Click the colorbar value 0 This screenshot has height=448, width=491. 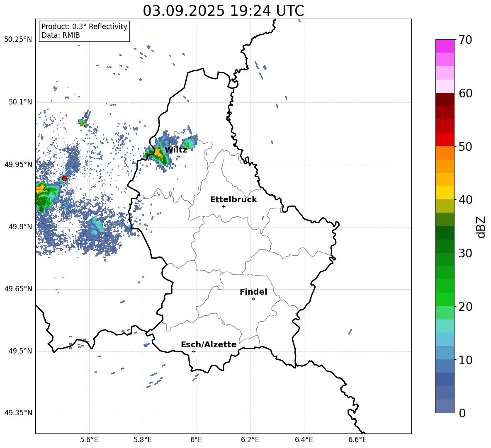(462, 413)
